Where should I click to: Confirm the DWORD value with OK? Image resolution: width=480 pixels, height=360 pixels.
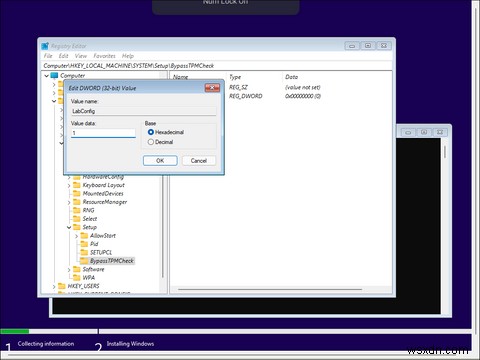pyautogui.click(x=160, y=161)
